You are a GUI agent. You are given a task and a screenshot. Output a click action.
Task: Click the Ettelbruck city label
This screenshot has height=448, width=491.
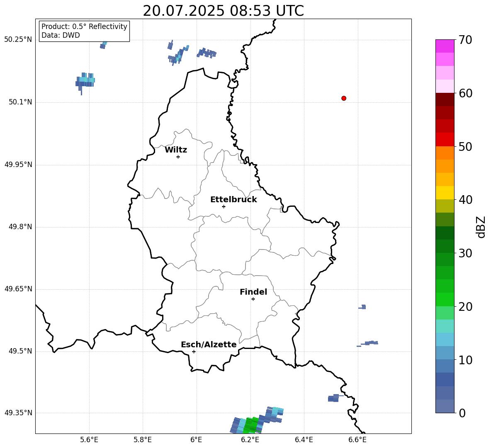(x=233, y=200)
